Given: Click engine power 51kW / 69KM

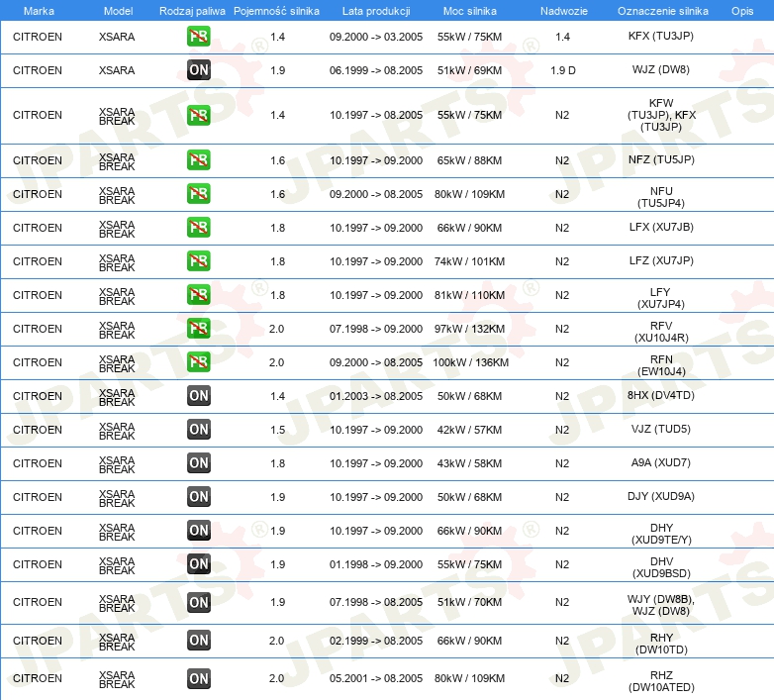Looking at the screenshot, I should 469,70.
